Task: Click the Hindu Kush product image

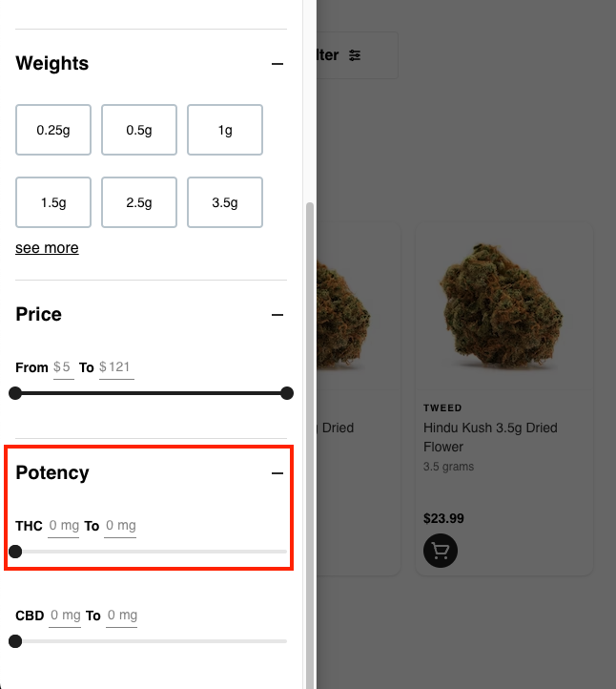Action: point(503,305)
